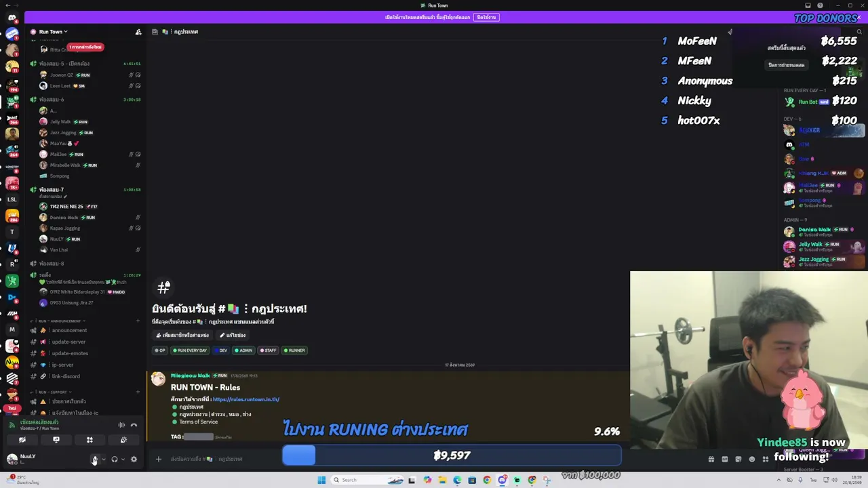Open rules.runtown.in.th link in message
Screen dimensions: 868x488
click(245, 399)
